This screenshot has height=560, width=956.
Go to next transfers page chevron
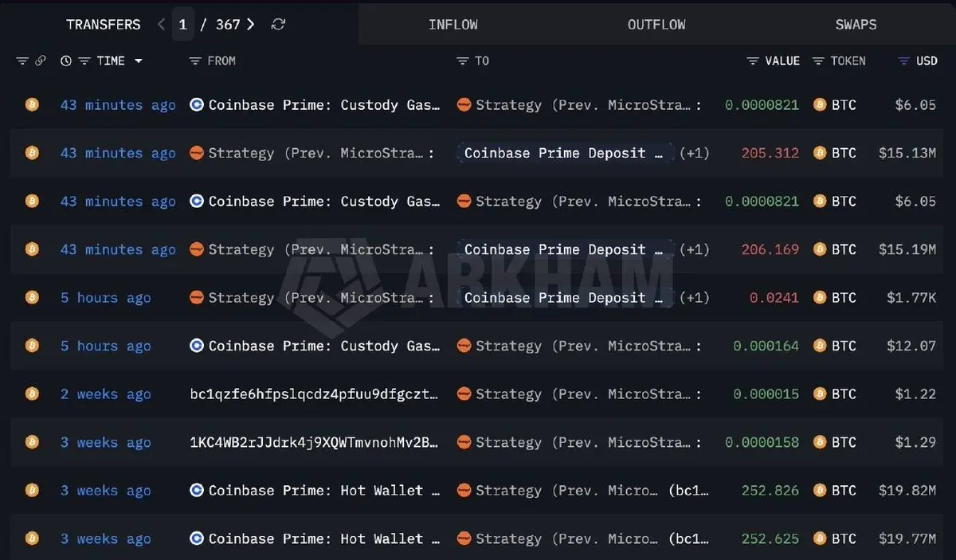[x=251, y=25]
